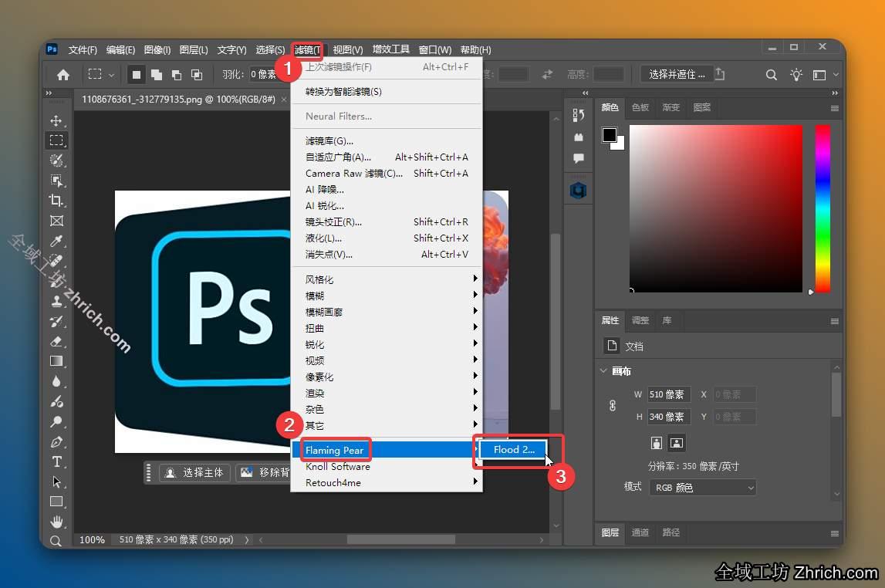Expand the 渲染 submenu
Image resolution: width=885 pixels, height=588 pixels.
click(387, 393)
